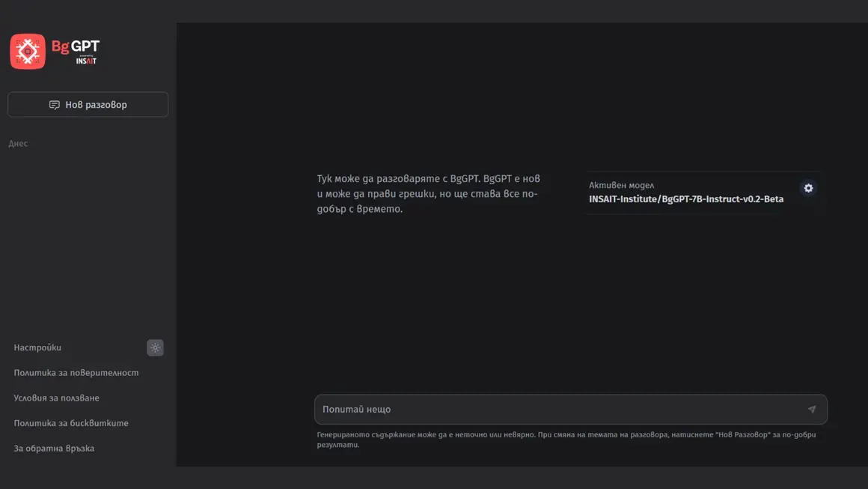The width and height of the screenshot is (868, 489).
Task: Click the disclaimer starting with Генерираното съдържание
Action: [x=566, y=440]
